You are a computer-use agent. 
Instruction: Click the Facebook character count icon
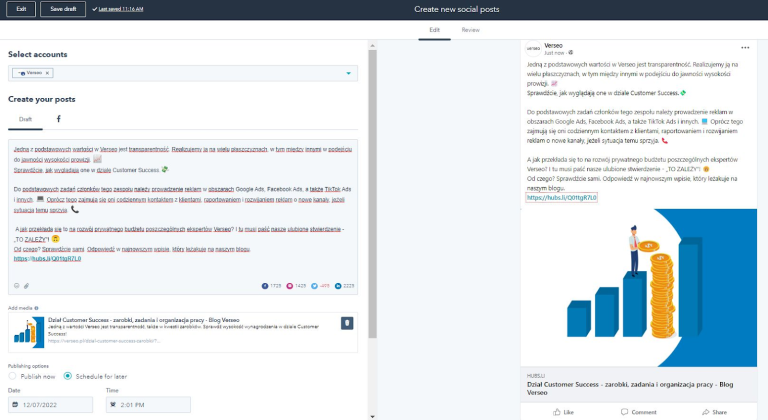pos(265,286)
